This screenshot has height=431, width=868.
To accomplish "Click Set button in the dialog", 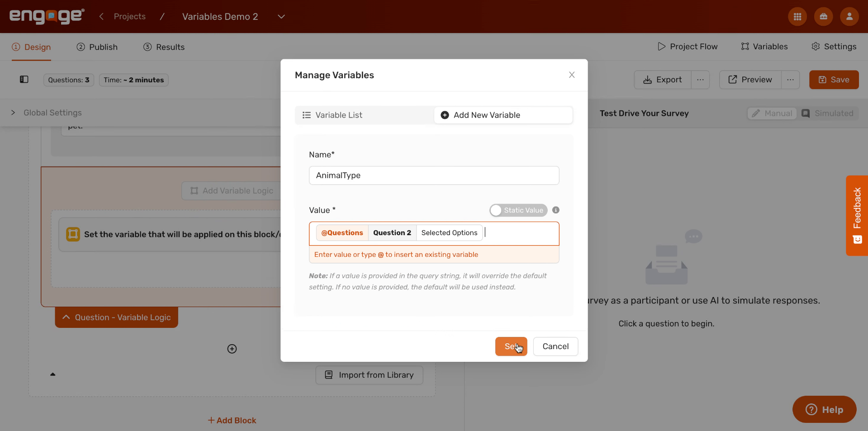I will point(511,346).
